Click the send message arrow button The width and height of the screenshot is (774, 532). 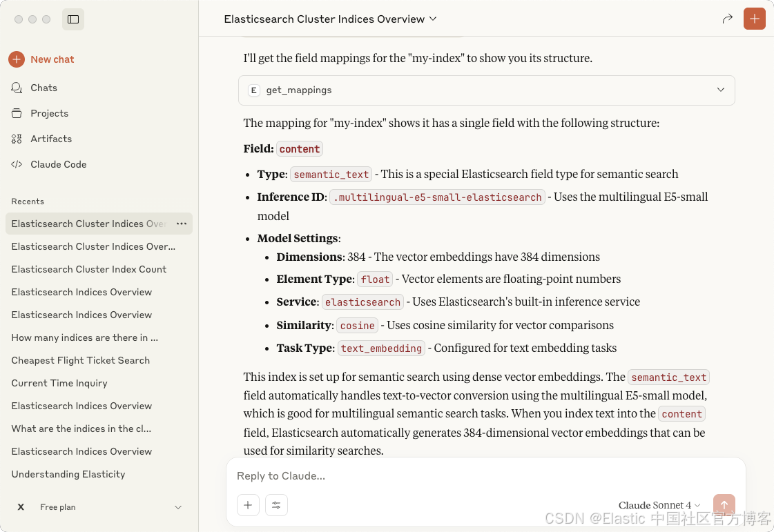(x=724, y=505)
